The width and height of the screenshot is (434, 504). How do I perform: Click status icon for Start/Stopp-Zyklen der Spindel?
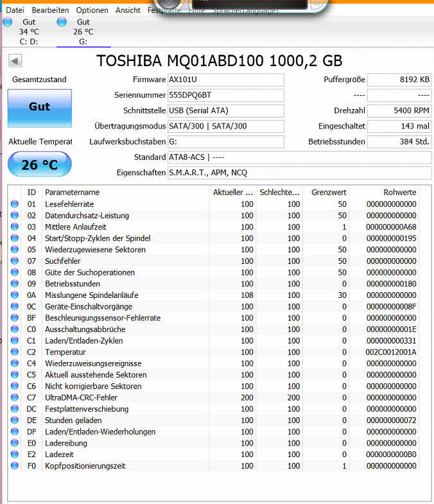[x=15, y=238]
